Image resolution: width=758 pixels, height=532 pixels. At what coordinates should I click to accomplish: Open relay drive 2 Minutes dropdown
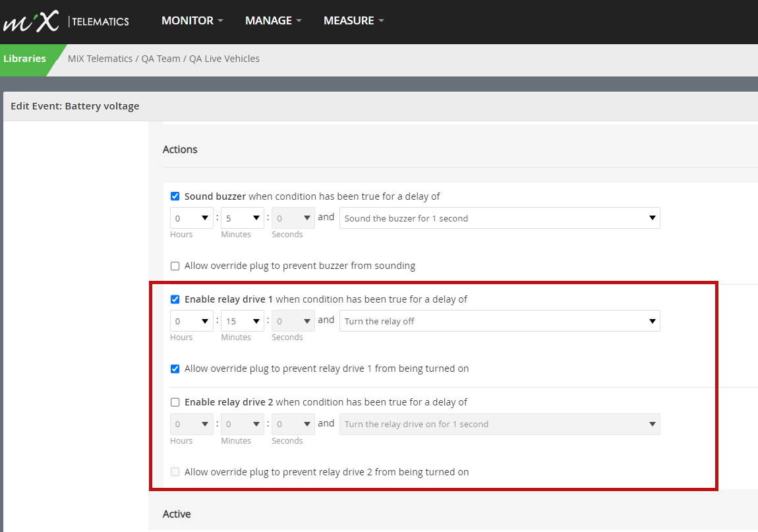[x=242, y=424]
